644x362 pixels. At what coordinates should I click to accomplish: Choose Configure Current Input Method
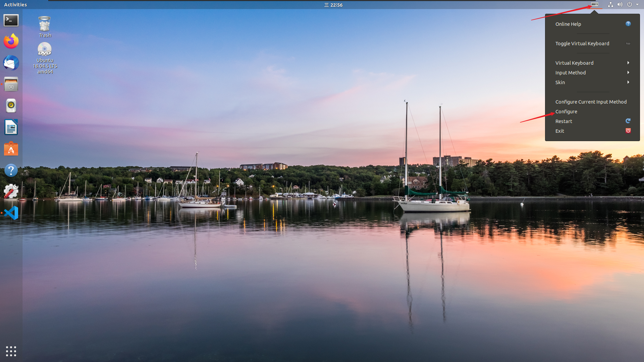click(x=591, y=102)
